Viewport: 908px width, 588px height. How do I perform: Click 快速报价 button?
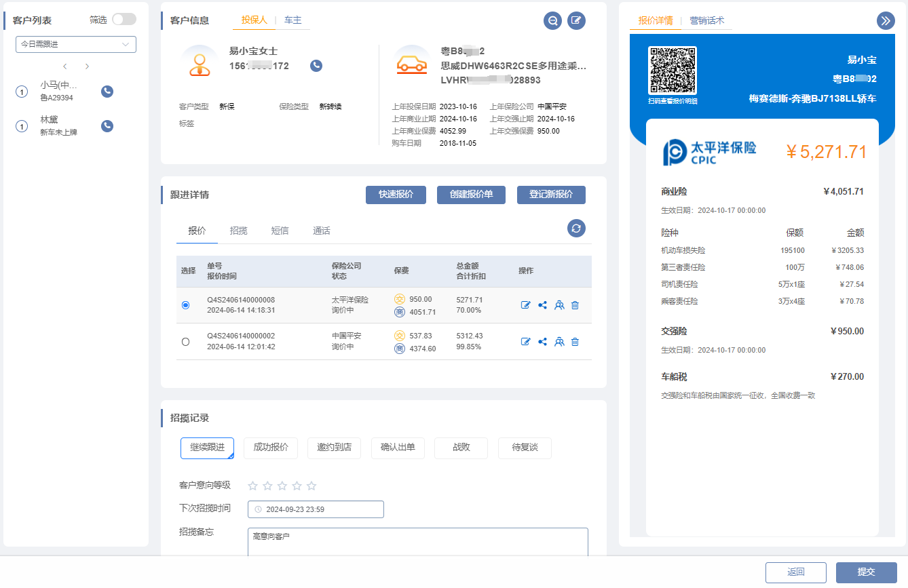(396, 195)
